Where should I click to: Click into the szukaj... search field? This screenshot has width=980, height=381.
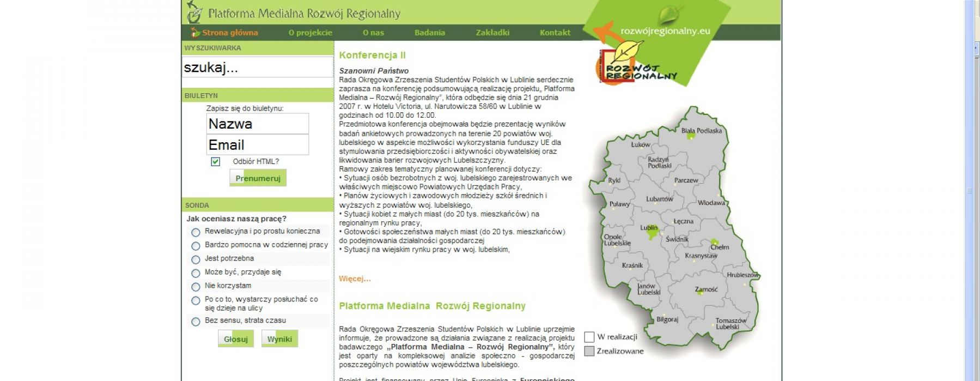pos(257,68)
